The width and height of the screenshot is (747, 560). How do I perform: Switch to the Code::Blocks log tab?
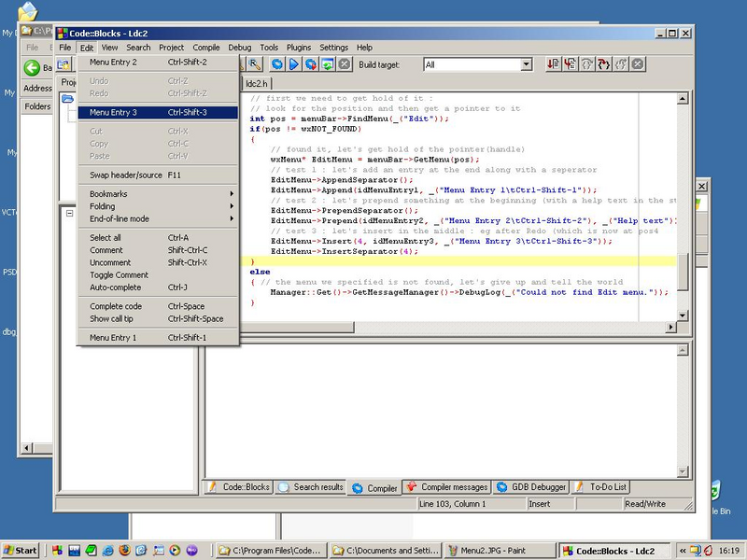(x=238, y=487)
